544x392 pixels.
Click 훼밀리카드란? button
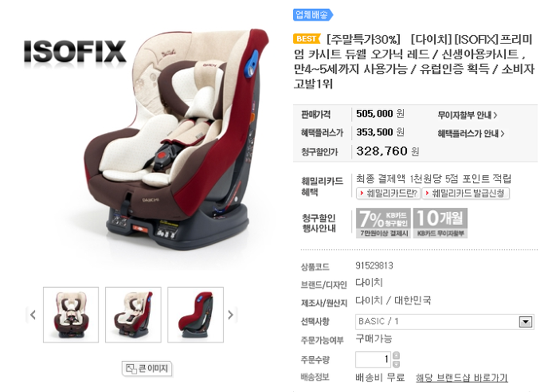(x=388, y=194)
